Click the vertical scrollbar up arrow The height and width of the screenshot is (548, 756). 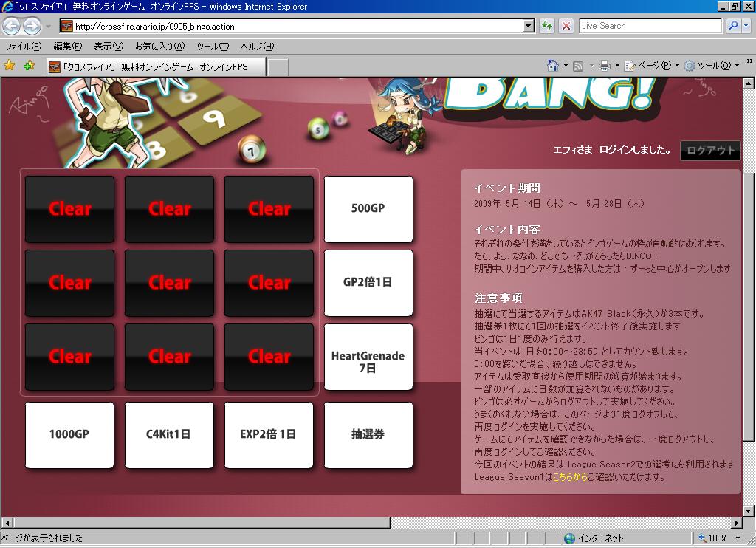[749, 83]
